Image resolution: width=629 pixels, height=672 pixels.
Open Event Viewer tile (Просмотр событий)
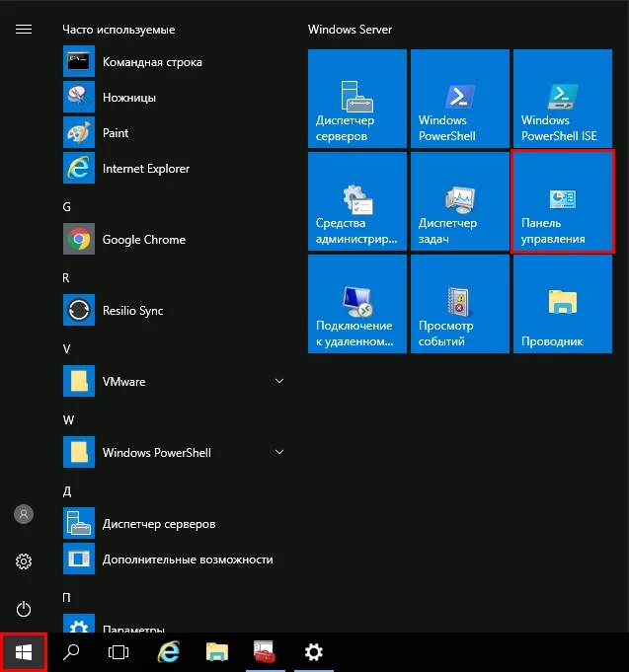[x=459, y=304]
